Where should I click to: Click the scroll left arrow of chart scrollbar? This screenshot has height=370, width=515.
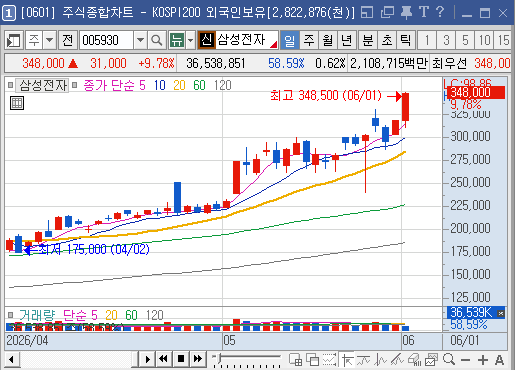(12, 360)
